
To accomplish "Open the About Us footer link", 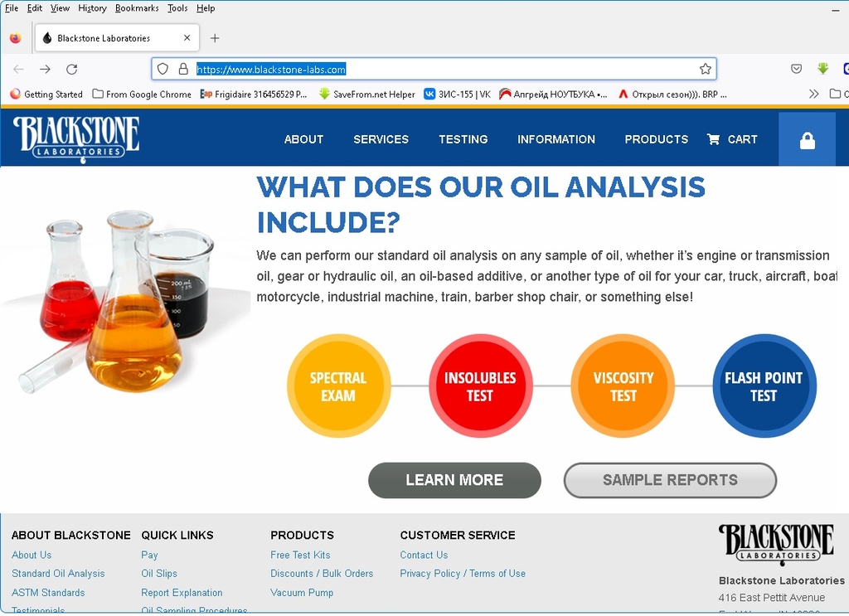I will (32, 555).
